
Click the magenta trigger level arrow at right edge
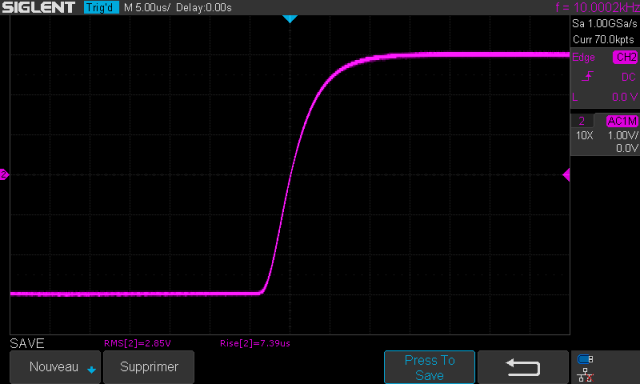pyautogui.click(x=566, y=175)
